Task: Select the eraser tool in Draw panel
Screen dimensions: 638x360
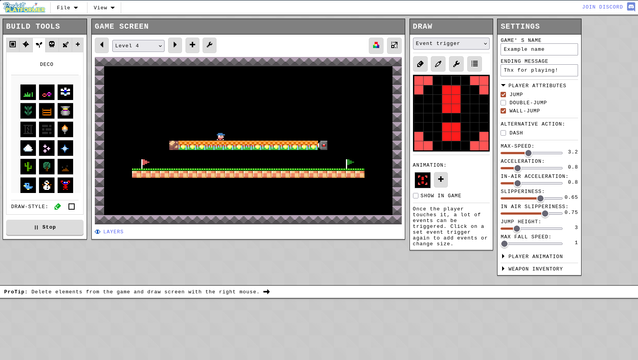Action: [x=420, y=64]
